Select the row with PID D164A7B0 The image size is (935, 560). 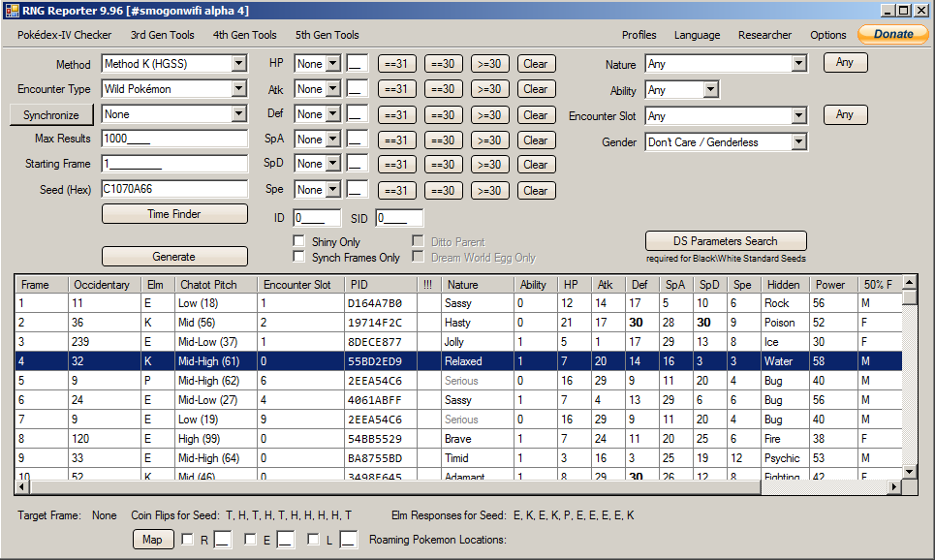pos(458,303)
